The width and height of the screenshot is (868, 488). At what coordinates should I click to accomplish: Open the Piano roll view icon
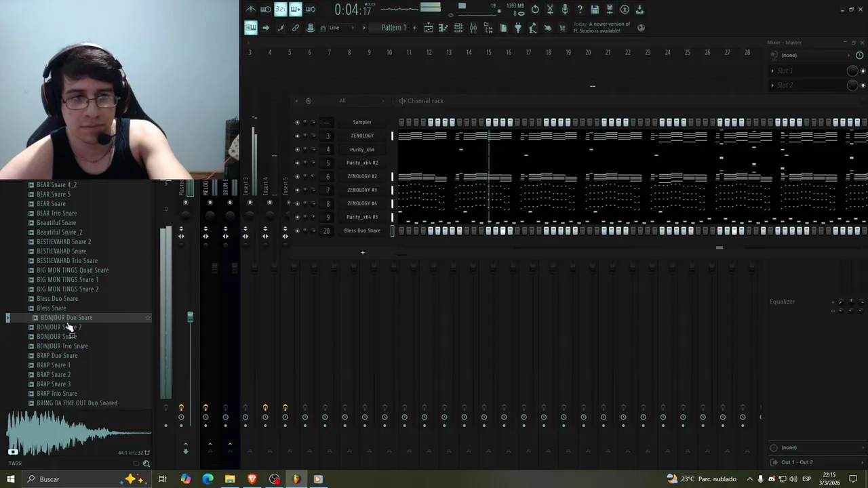click(443, 28)
